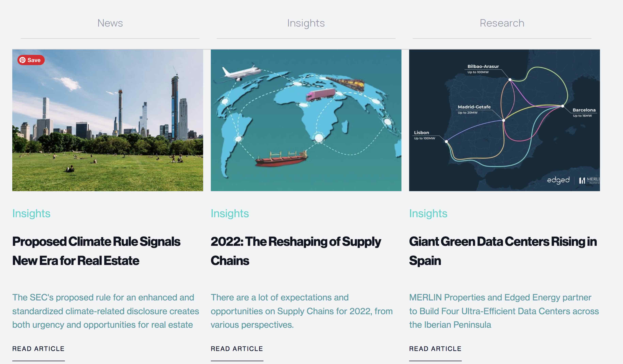
Task: Open the Spain data centers map image
Action: coord(504,120)
